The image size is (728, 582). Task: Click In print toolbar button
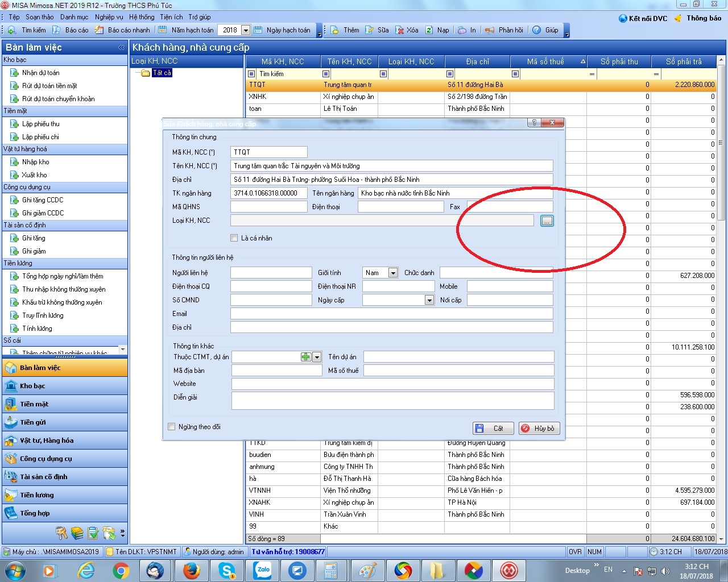point(467,30)
